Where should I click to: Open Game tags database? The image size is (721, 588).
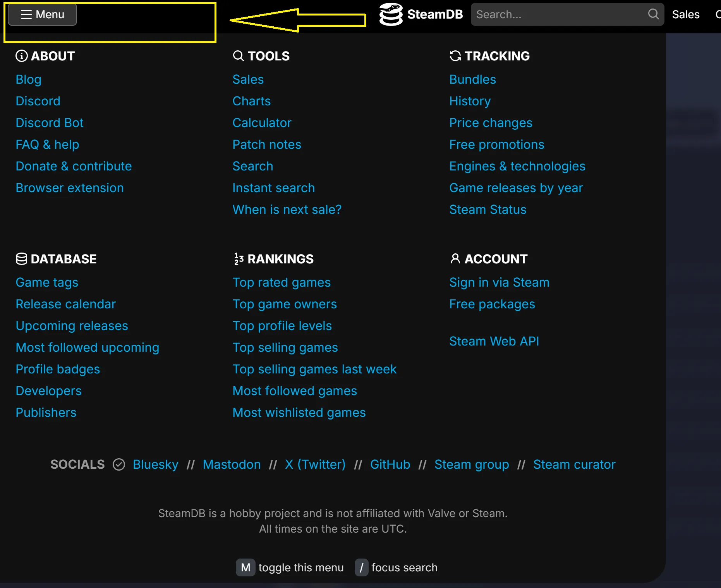tap(47, 282)
